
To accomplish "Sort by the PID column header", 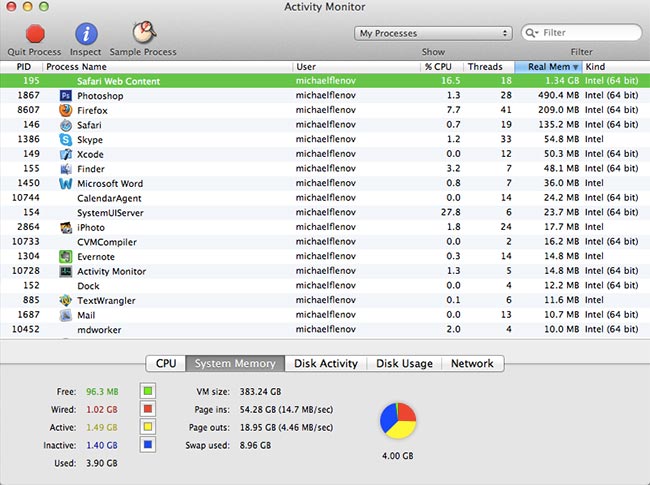I will tap(22, 67).
